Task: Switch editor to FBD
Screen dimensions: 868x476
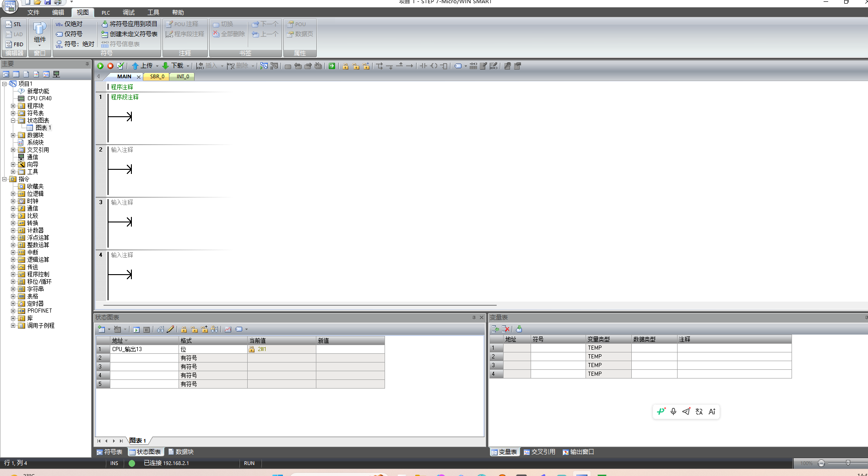Action: click(14, 44)
